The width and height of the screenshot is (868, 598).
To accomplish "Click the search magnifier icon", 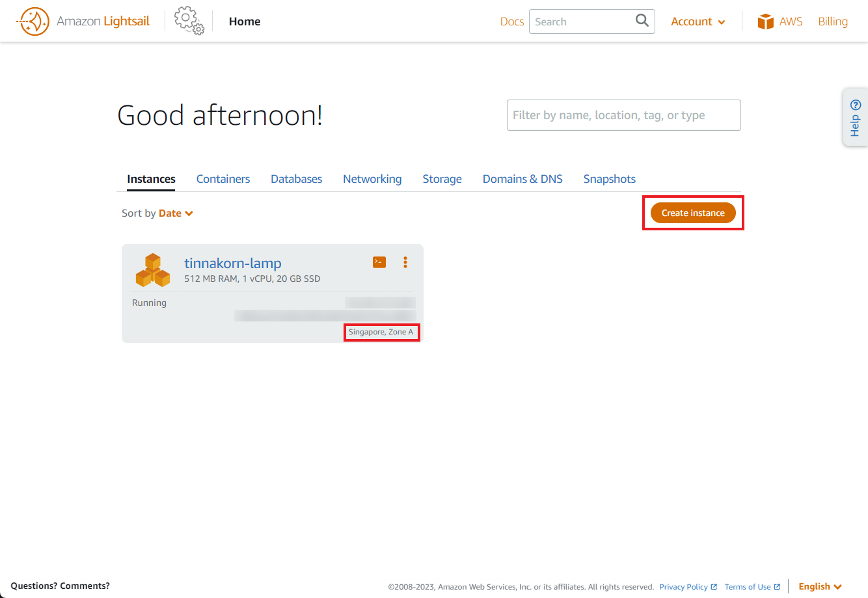I will click(x=642, y=21).
